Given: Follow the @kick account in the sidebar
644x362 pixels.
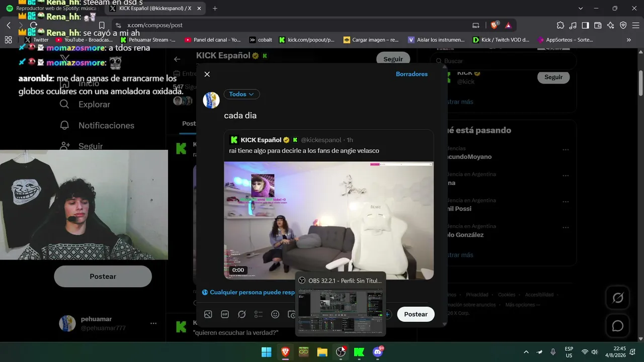Looking at the screenshot, I should 553,77.
